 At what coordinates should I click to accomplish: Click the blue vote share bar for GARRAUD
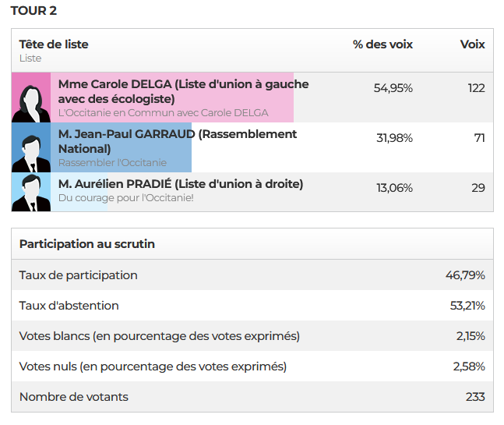pos(121,147)
